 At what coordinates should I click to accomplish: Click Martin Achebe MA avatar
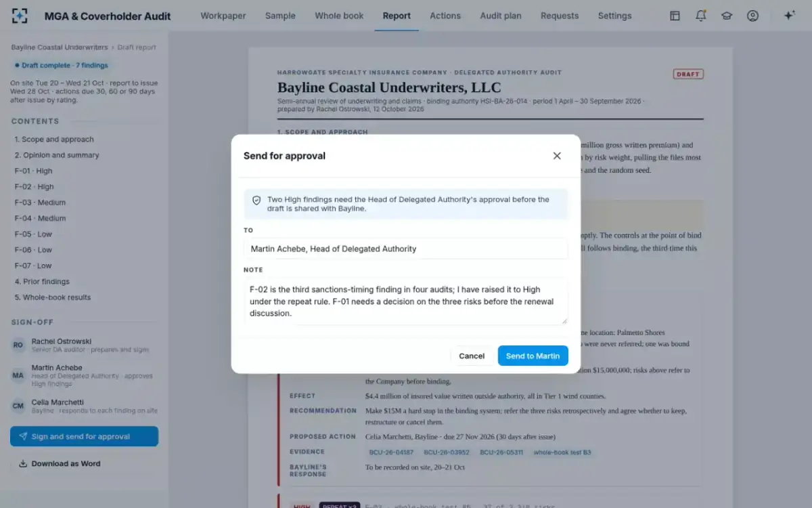pos(18,375)
